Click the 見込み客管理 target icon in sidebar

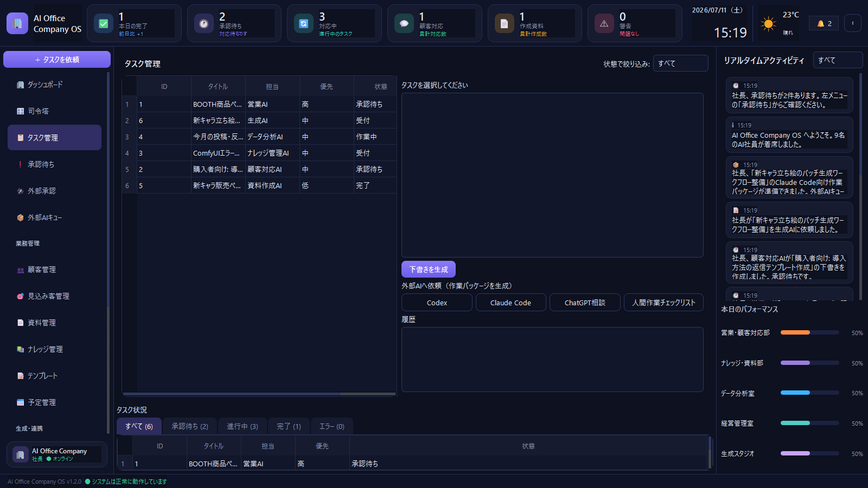click(x=20, y=296)
